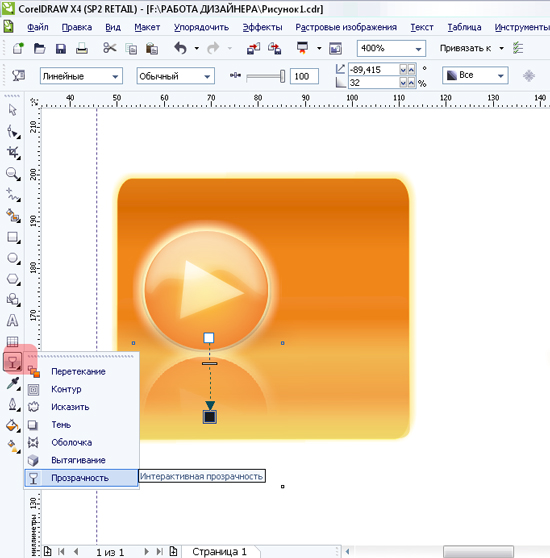Viewport: 550px width, 558px height.
Task: Choose Прозрачность from the flyout
Action: click(81, 478)
